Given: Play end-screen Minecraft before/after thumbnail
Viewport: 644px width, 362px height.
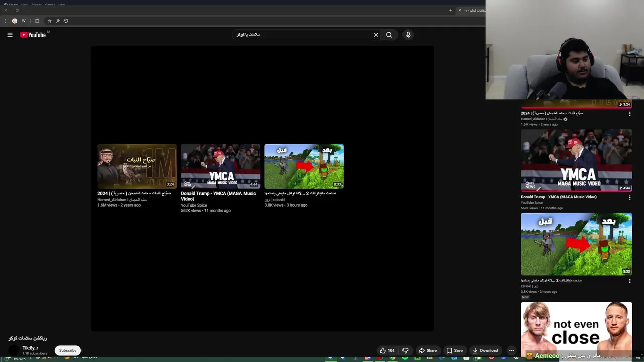Looking at the screenshot, I should 304,166.
